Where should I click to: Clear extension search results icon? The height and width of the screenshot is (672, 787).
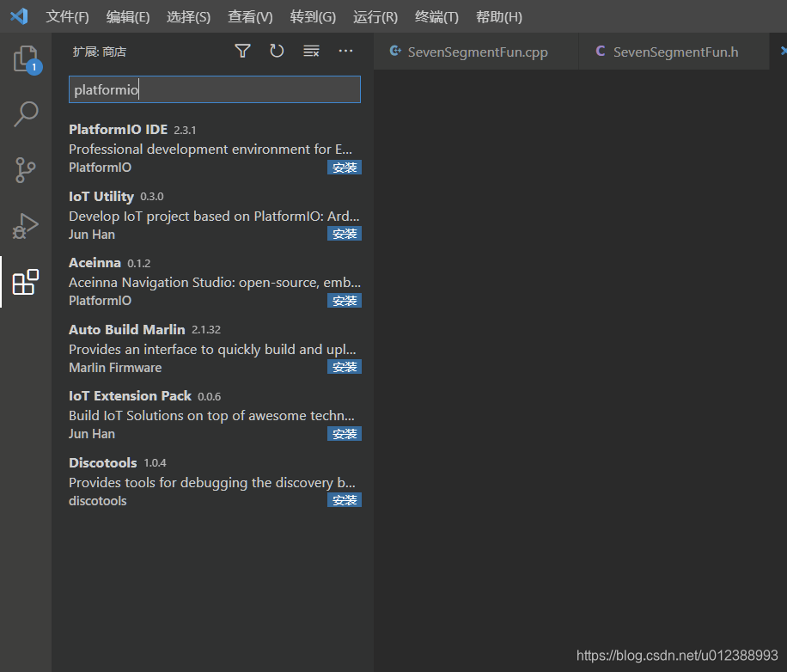coord(311,52)
